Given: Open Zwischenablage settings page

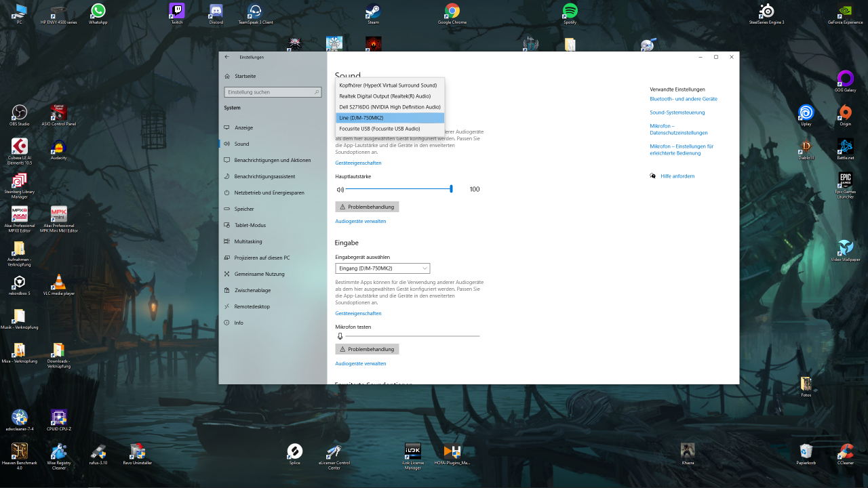Looking at the screenshot, I should (273, 290).
